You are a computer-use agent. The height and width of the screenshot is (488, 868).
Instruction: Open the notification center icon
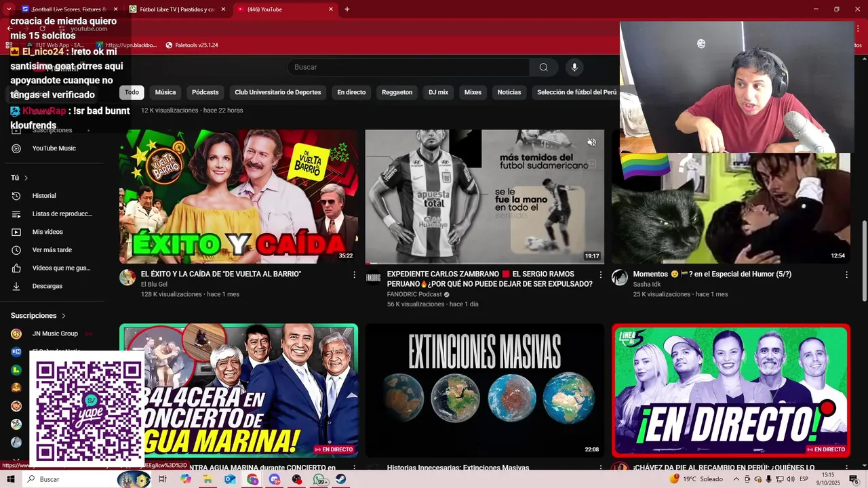(854, 479)
